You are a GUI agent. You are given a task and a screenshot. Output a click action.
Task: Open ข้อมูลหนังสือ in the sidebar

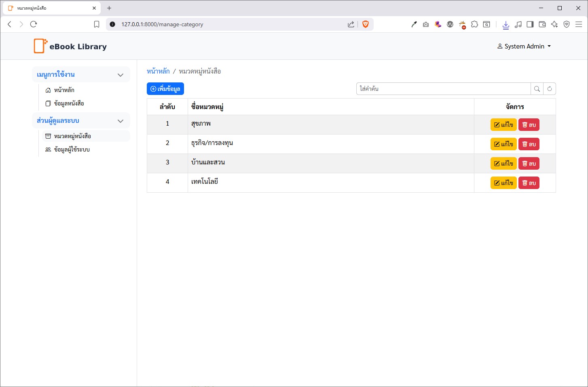click(69, 103)
